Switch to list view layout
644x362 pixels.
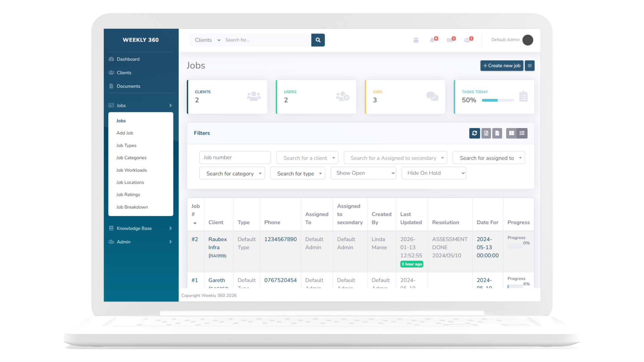522,133
